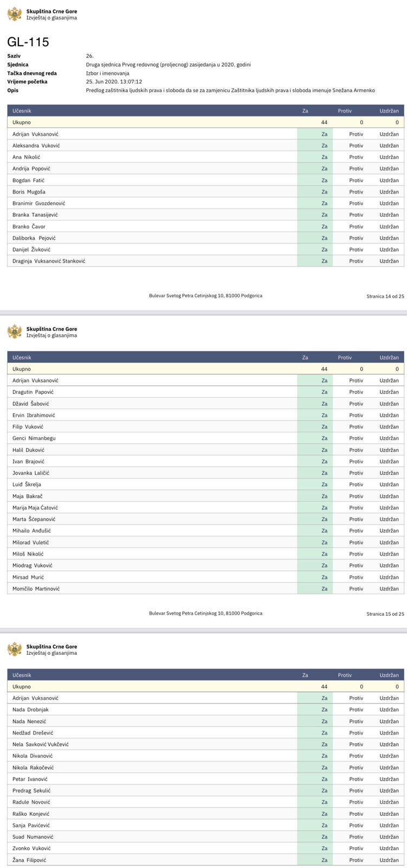
Task: Select the row for Draginja Vuksanović Stanković
Action: tap(206, 261)
